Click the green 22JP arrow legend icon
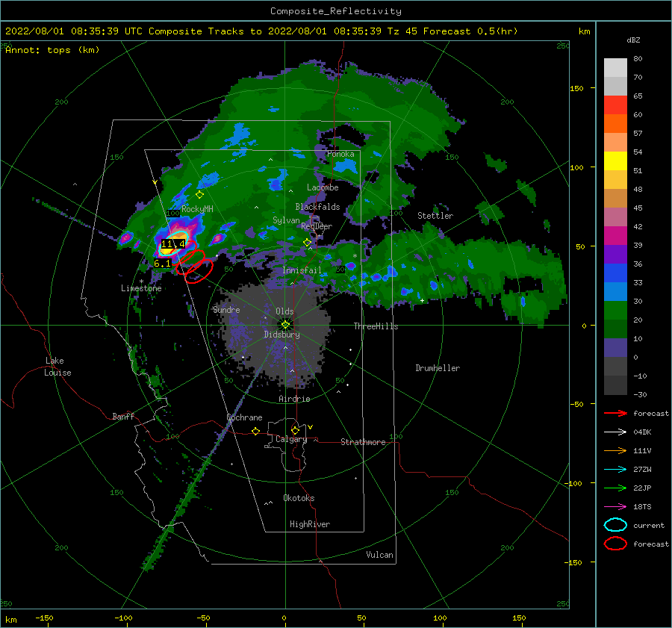Screen dimensions: 672x628 pos(615,488)
